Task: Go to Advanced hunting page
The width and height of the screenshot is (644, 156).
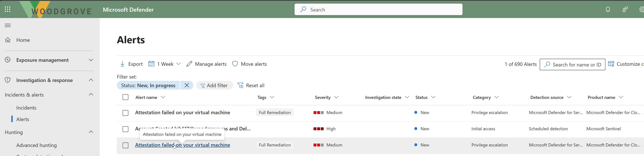Action: tap(36, 145)
